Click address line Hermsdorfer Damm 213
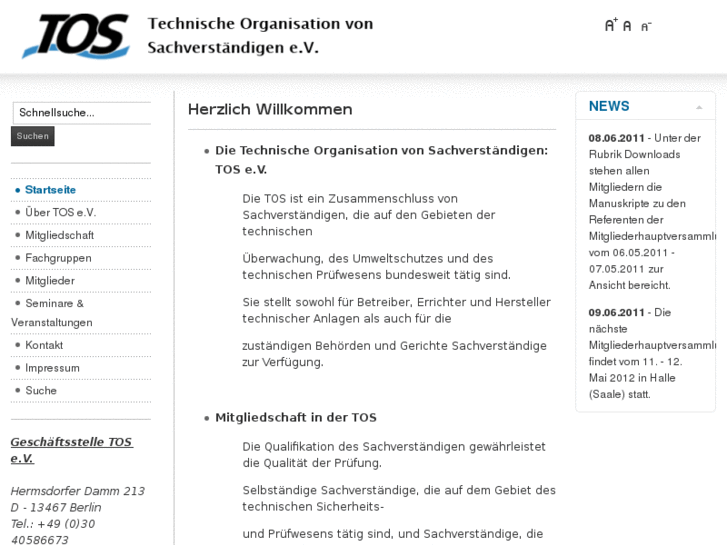The width and height of the screenshot is (727, 545). (78, 491)
